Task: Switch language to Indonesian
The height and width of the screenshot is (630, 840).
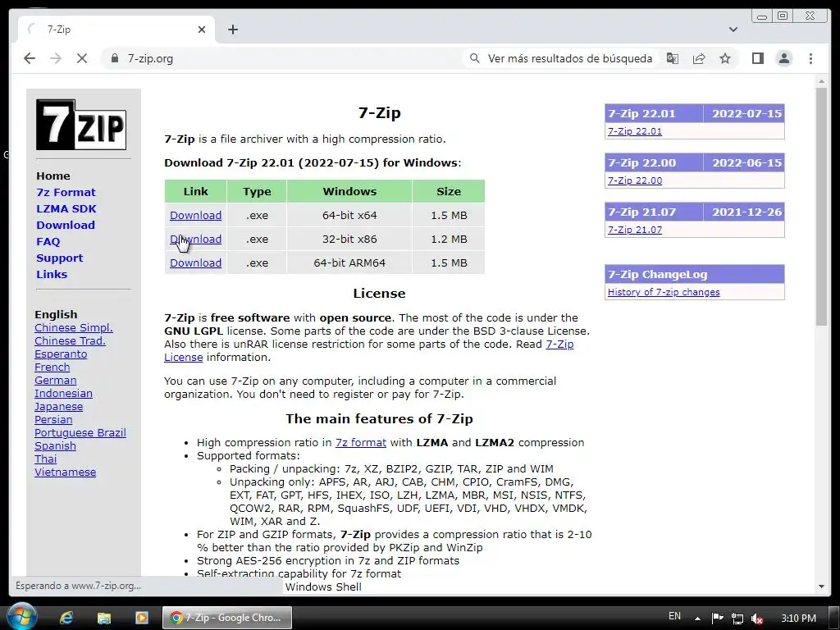Action: tap(63, 393)
